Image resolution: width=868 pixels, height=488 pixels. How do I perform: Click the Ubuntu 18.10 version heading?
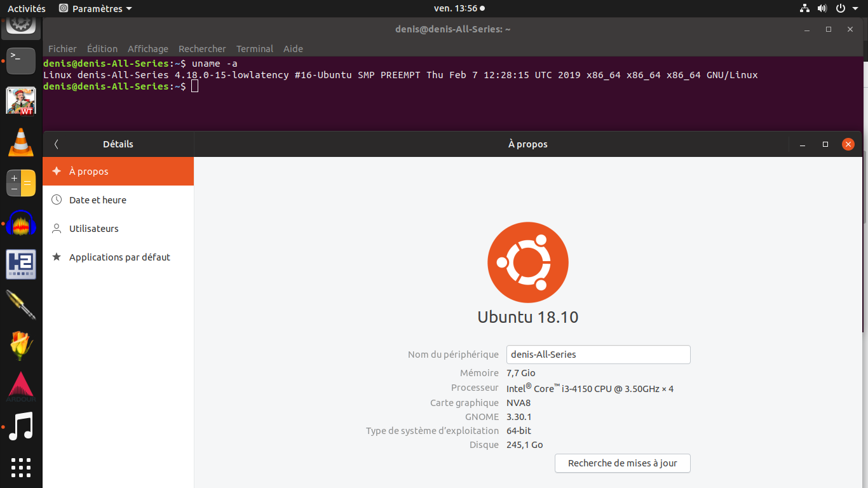point(528,317)
